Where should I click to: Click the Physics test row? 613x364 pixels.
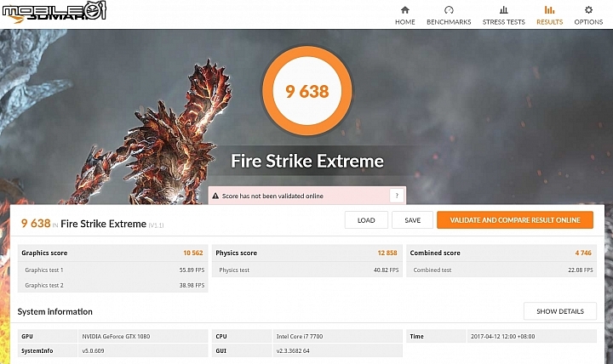point(307,270)
